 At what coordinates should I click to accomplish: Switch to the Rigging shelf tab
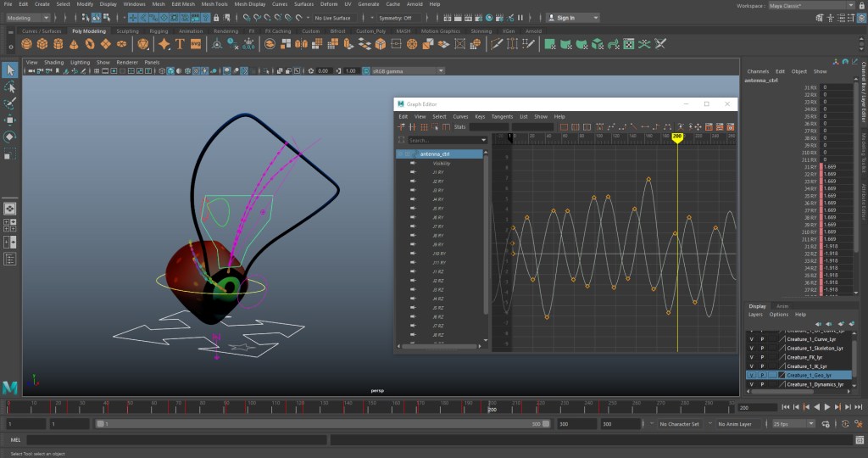[159, 31]
